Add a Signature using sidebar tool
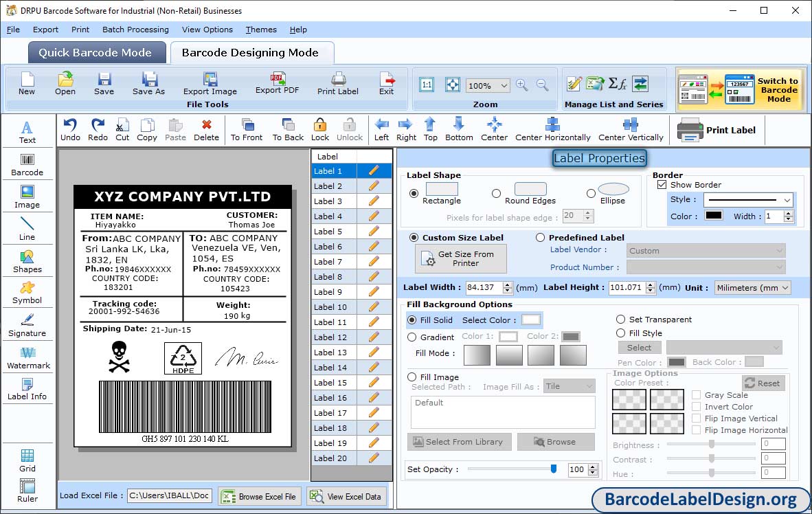Screen dimensions: 812x514 [27, 326]
